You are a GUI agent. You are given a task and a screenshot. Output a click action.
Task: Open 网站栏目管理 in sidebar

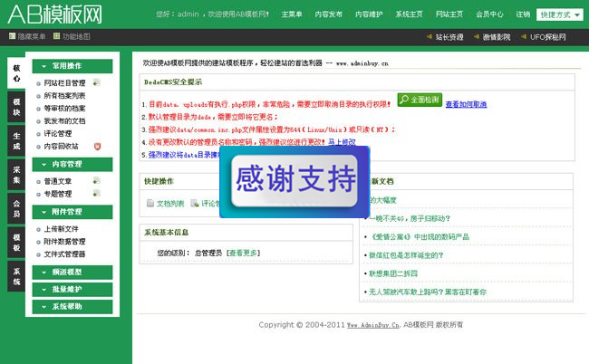(64, 83)
